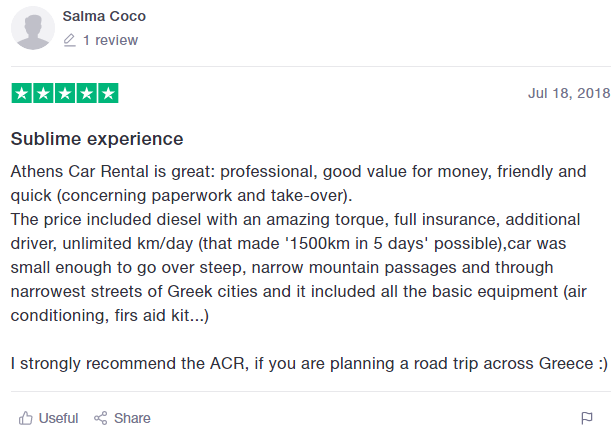Click the fifth green rating star
Image resolution: width=616 pixels, height=437 pixels.
(x=108, y=94)
